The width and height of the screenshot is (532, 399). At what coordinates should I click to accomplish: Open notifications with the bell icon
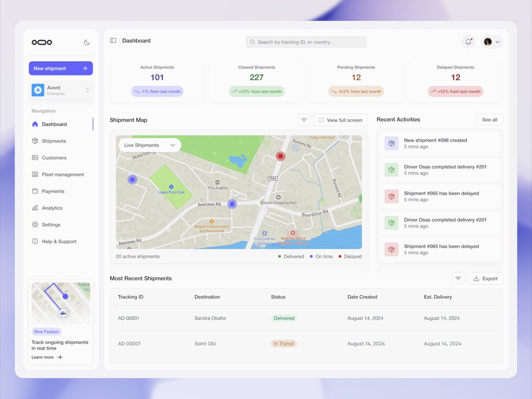click(468, 42)
